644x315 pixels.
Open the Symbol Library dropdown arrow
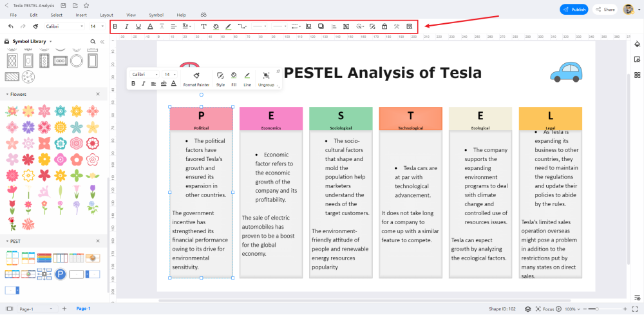50,41
